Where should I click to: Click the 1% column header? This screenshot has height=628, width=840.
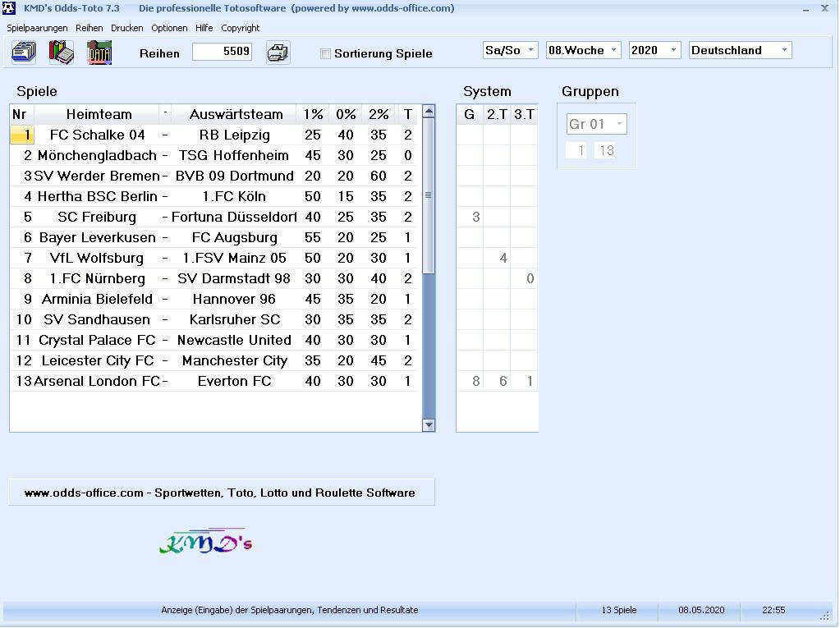point(313,115)
